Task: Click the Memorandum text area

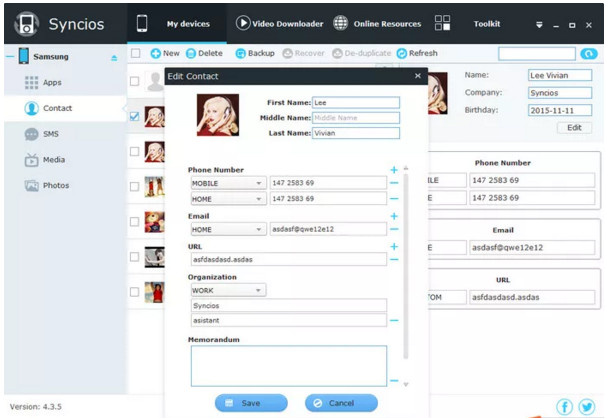Action: 289,366
